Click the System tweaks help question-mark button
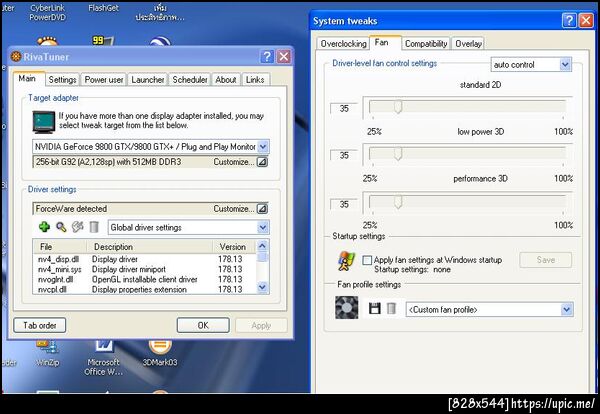The image size is (600, 414). pyautogui.click(x=569, y=20)
